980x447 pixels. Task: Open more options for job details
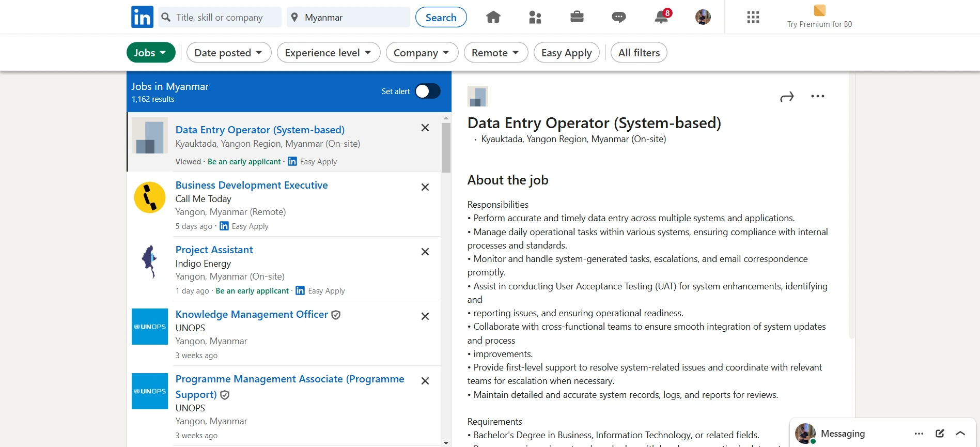(818, 96)
